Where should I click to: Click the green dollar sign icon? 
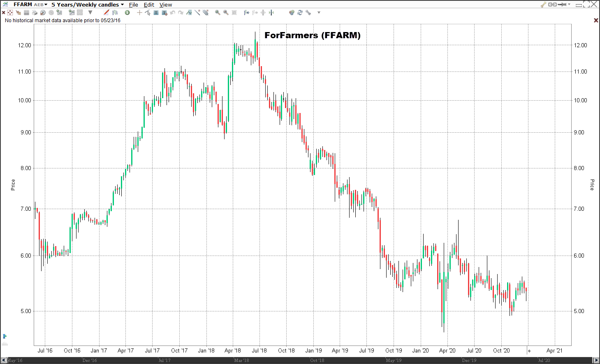pos(127,13)
